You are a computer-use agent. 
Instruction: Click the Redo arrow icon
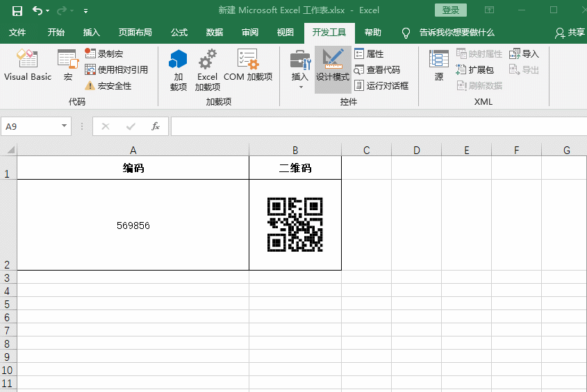(x=61, y=11)
